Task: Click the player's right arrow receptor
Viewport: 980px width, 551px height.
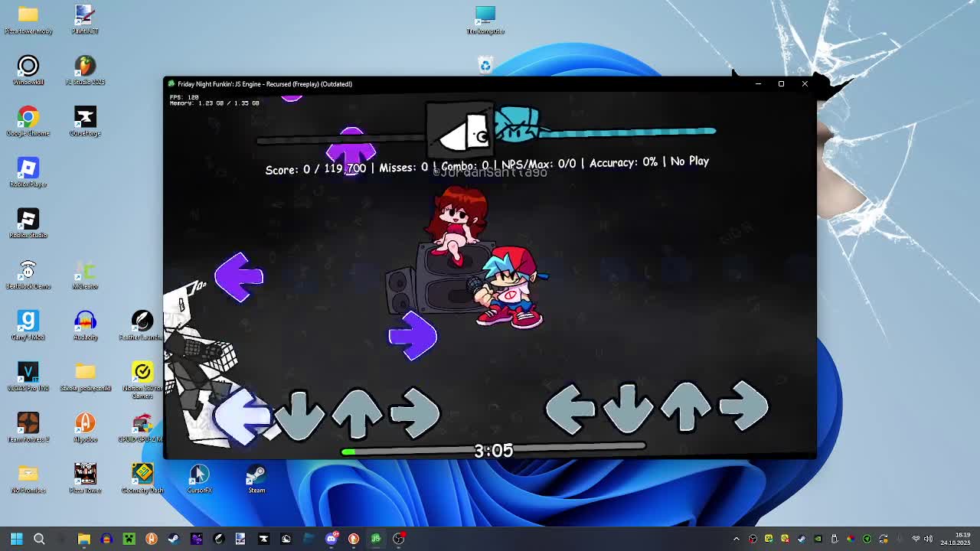Action: (x=743, y=409)
